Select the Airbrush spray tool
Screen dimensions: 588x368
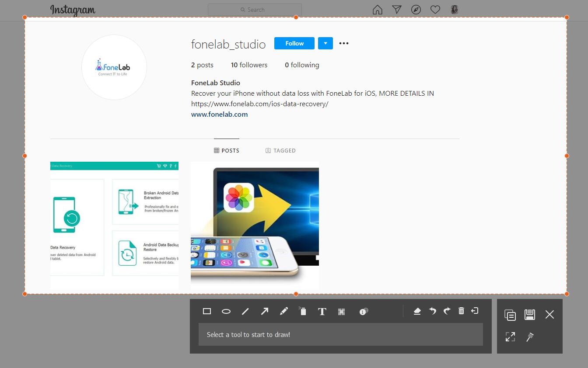click(303, 311)
